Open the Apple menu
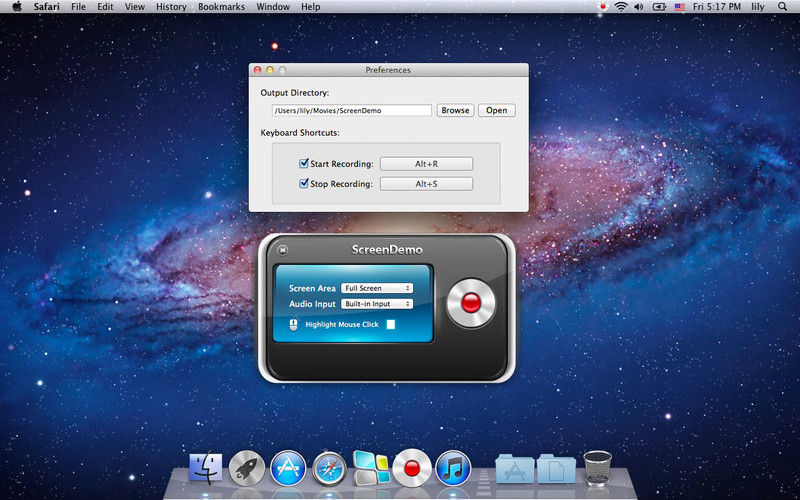Image resolution: width=800 pixels, height=500 pixels. click(x=17, y=7)
